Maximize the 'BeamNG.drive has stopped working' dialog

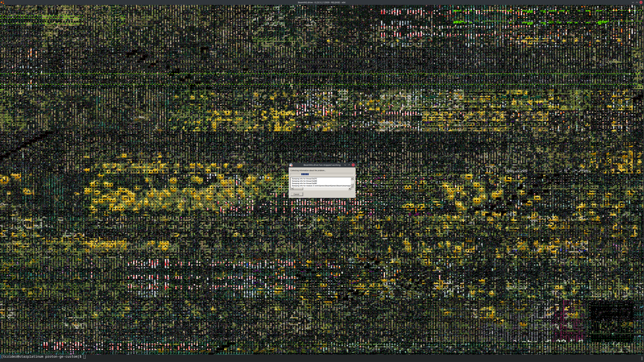[x=349, y=165]
